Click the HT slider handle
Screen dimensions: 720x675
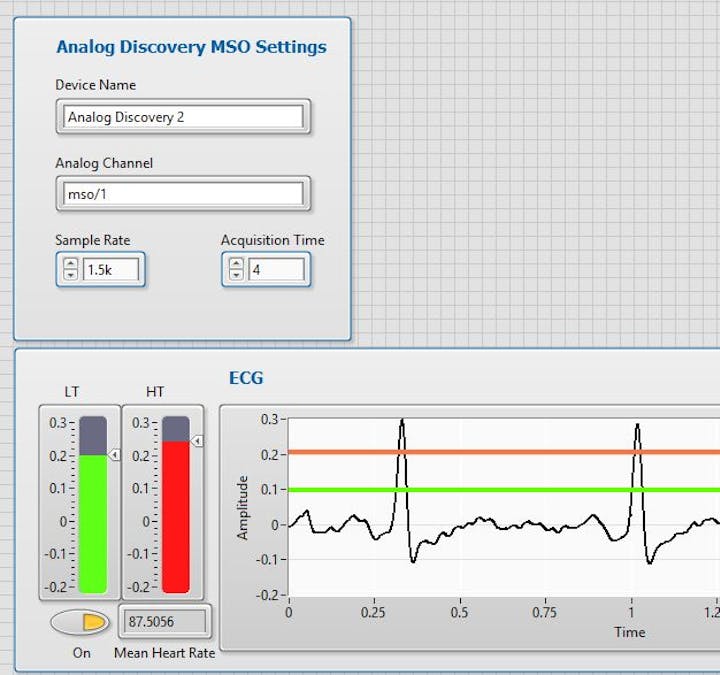click(197, 441)
